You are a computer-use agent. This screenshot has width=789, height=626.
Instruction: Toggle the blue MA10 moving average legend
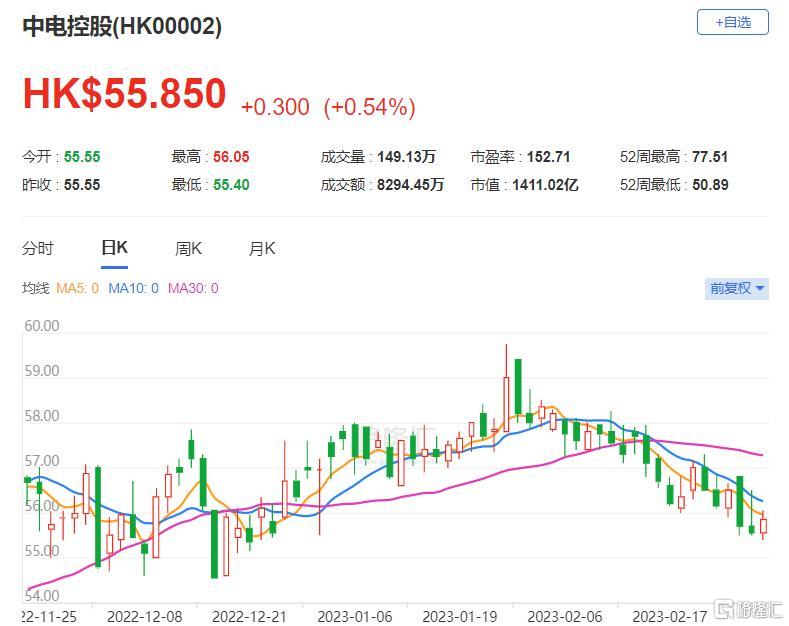coord(133,288)
